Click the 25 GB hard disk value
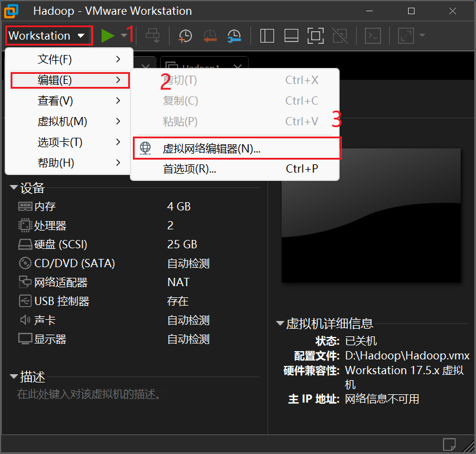The width and height of the screenshot is (476, 454). coord(182,244)
